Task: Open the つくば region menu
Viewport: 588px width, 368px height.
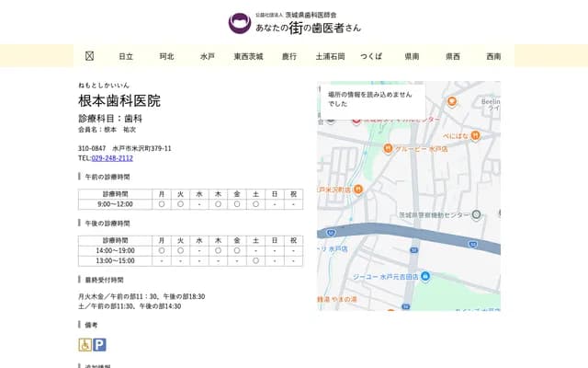Action: point(371,56)
